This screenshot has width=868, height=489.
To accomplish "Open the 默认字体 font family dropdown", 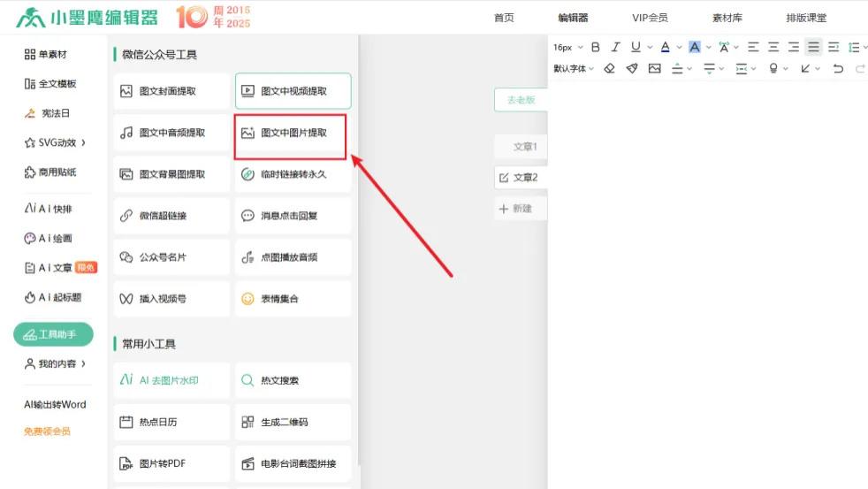I will [x=574, y=68].
